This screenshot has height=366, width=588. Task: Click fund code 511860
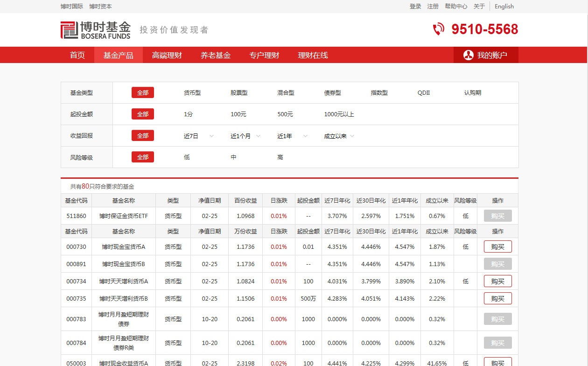click(76, 216)
